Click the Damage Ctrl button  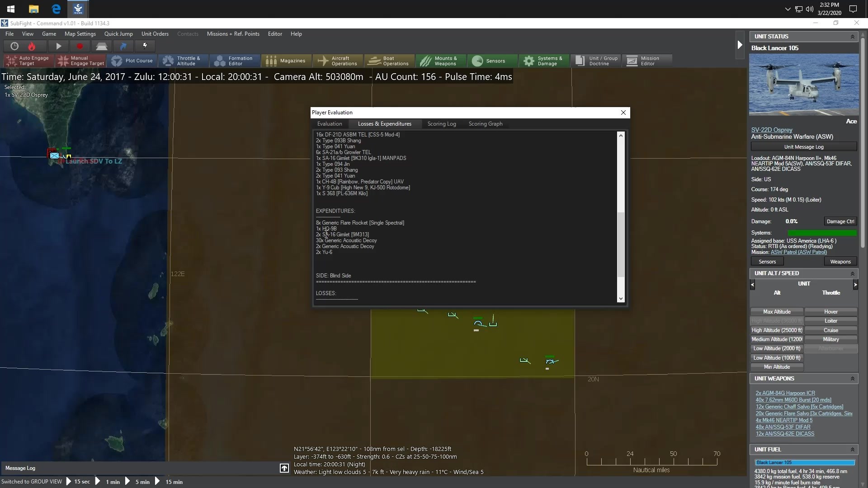pos(840,221)
